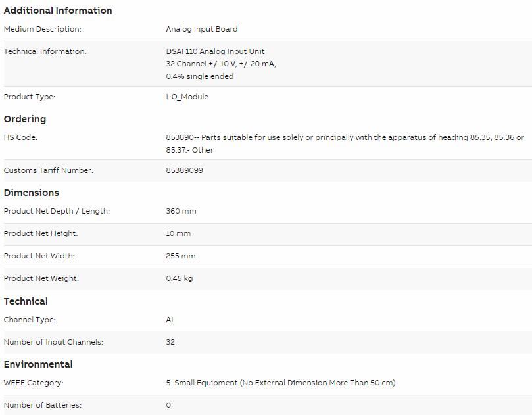The height and width of the screenshot is (415, 532).
Task: Select the 255 mm width value
Action: click(181, 256)
